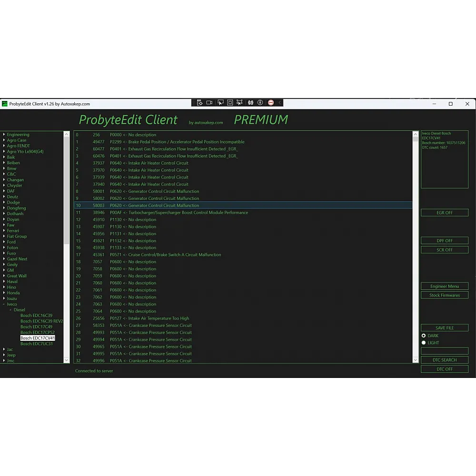Click the DTC list scrollbar down arrow
This screenshot has height=476, width=476.
tap(416, 360)
